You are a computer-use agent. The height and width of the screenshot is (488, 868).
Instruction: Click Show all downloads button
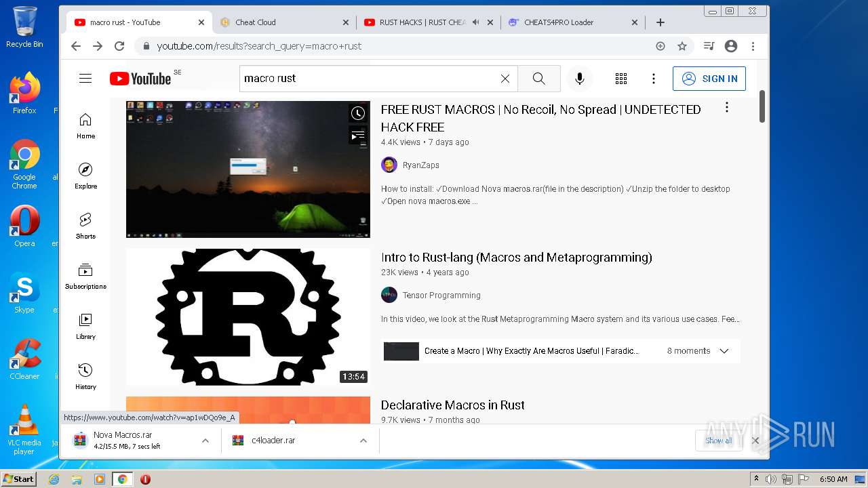(718, 441)
